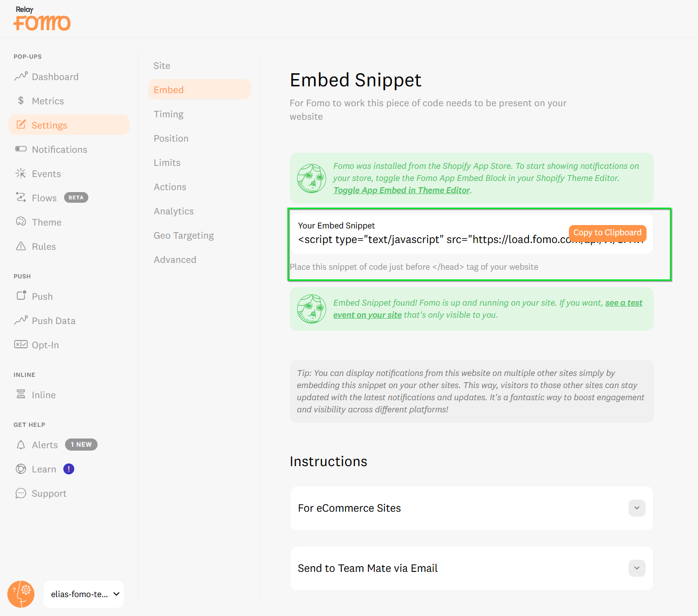
Task: Open the Geo Targeting settings tab
Action: click(x=183, y=235)
